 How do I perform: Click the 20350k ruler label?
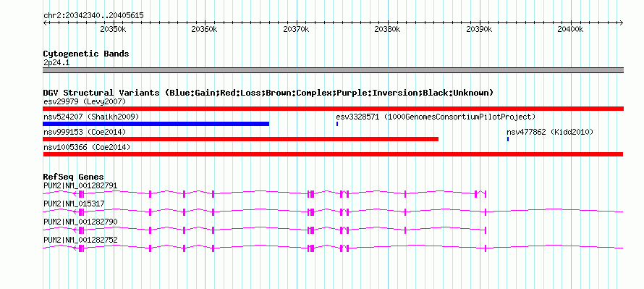click(x=113, y=30)
